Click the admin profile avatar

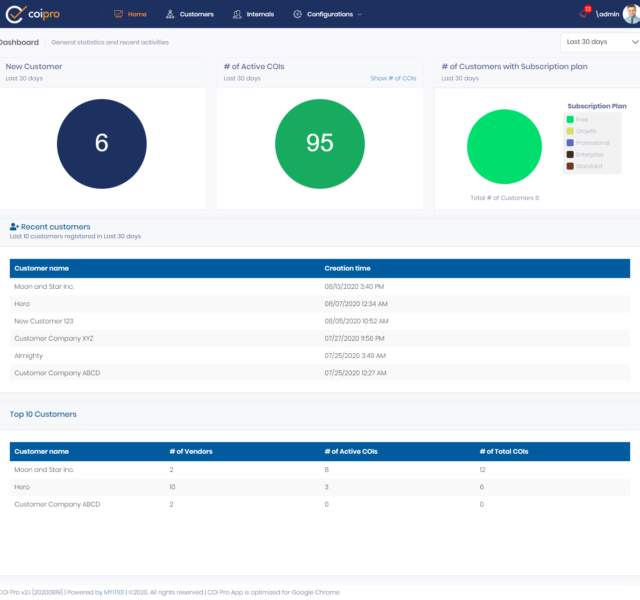[x=630, y=14]
